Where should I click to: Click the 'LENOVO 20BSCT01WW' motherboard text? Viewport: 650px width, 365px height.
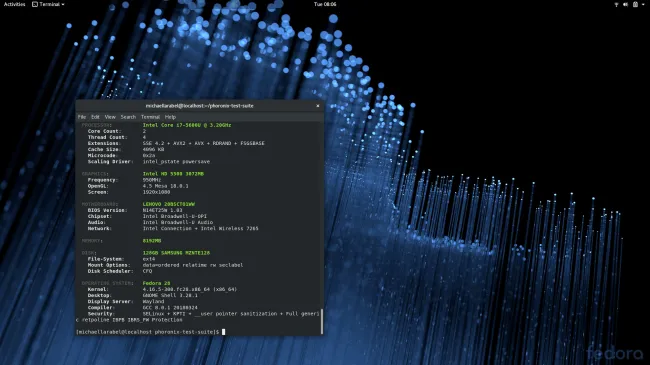(x=169, y=204)
